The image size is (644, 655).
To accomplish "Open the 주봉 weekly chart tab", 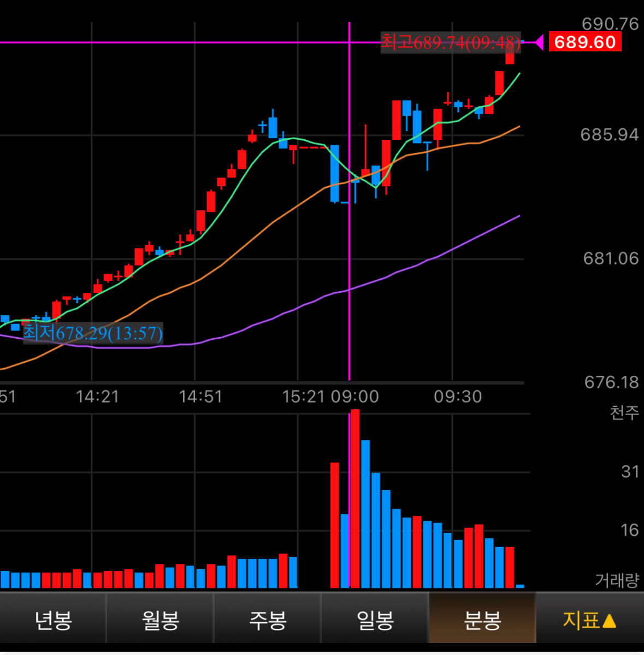I will 268,620.
